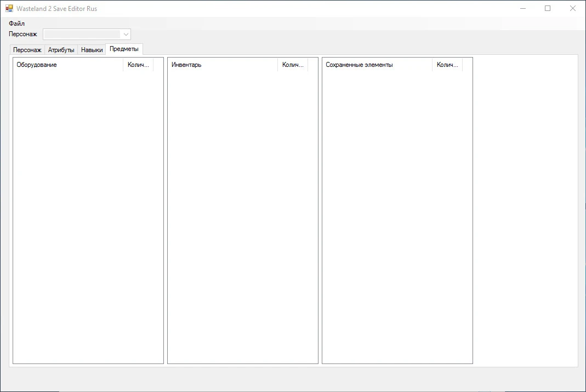The width and height of the screenshot is (586, 392).
Task: Close the Wasteland 2 Save Editor window
Action: (572, 8)
